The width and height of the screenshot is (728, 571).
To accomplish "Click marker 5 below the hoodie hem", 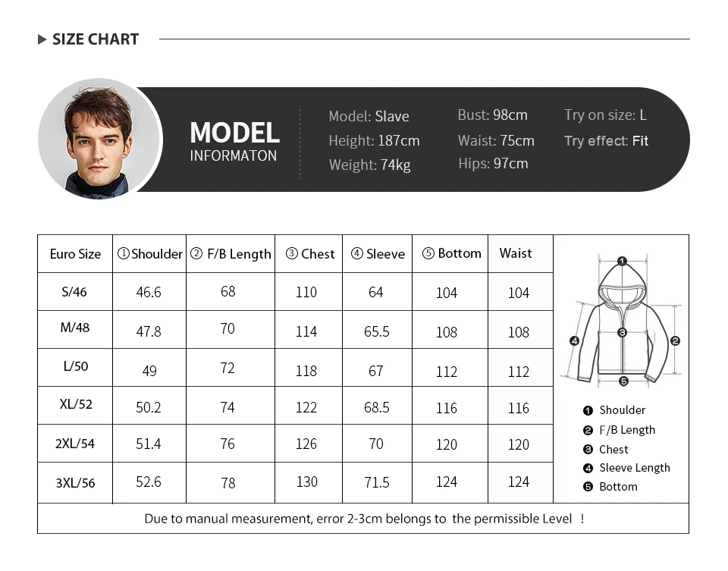I will click(623, 381).
